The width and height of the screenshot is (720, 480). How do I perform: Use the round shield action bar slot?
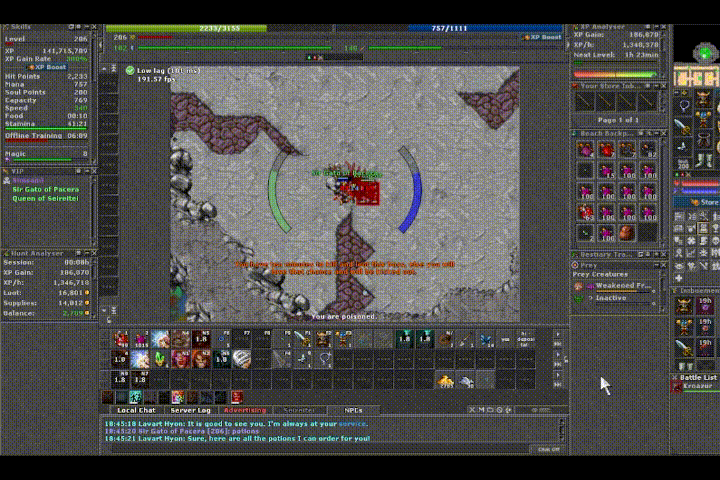[x=444, y=339]
